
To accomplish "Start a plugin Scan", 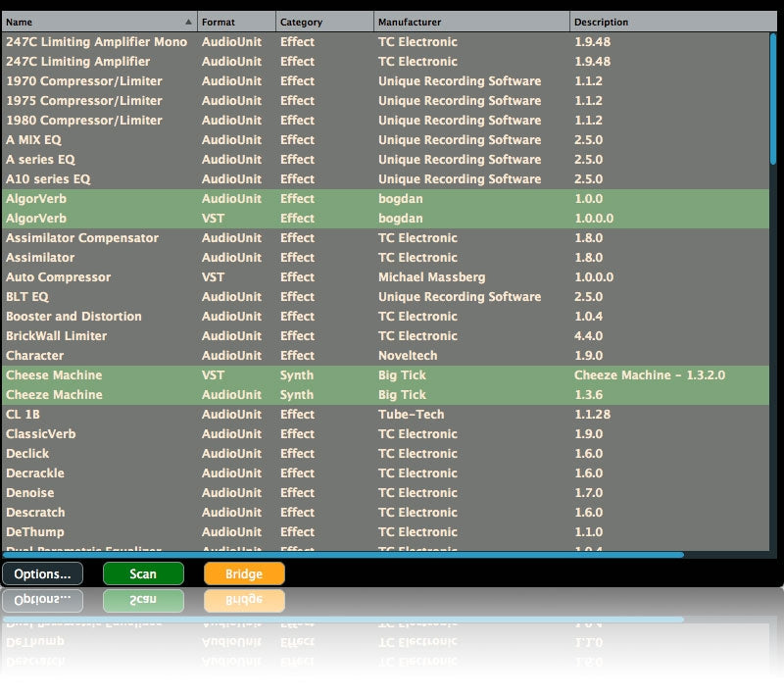I will [x=143, y=573].
